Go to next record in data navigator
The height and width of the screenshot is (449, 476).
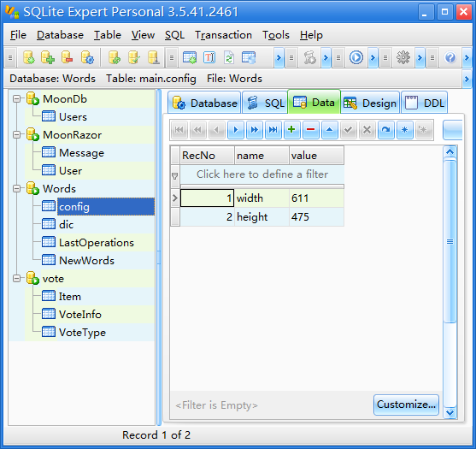235,130
